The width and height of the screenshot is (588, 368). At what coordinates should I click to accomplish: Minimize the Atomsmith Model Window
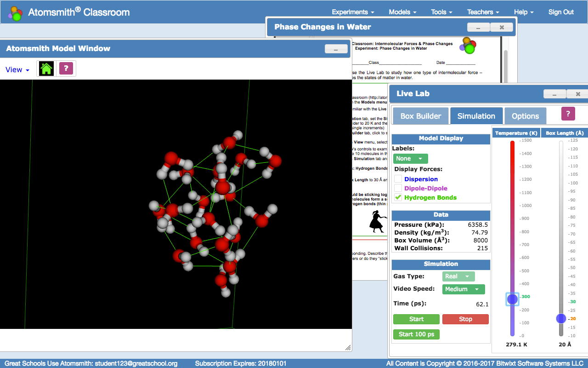pyautogui.click(x=336, y=49)
